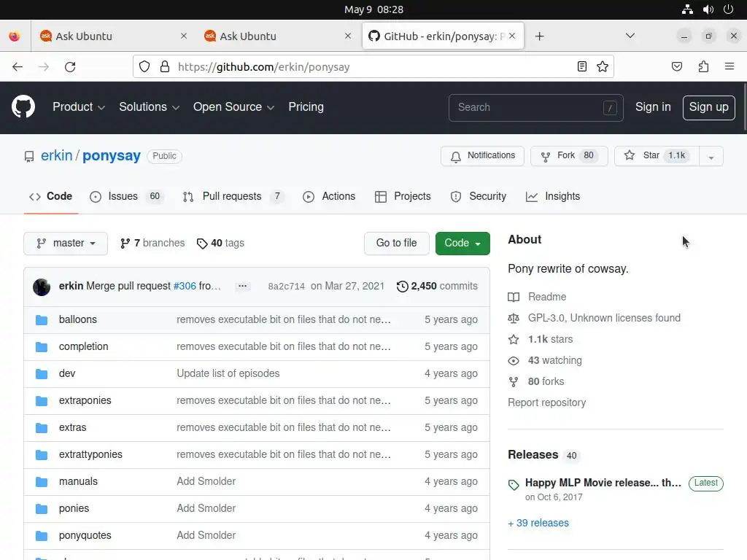Click Report repository link
The width and height of the screenshot is (747, 560).
[547, 402]
